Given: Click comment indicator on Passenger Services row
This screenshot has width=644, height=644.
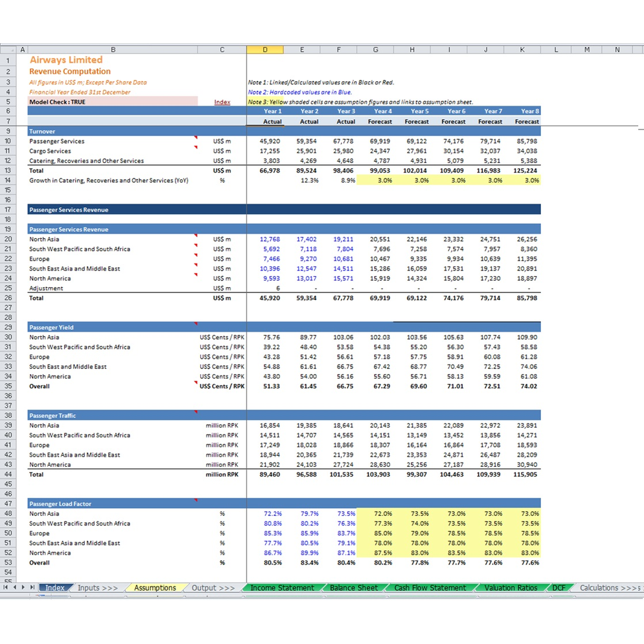Looking at the screenshot, I should (x=196, y=138).
